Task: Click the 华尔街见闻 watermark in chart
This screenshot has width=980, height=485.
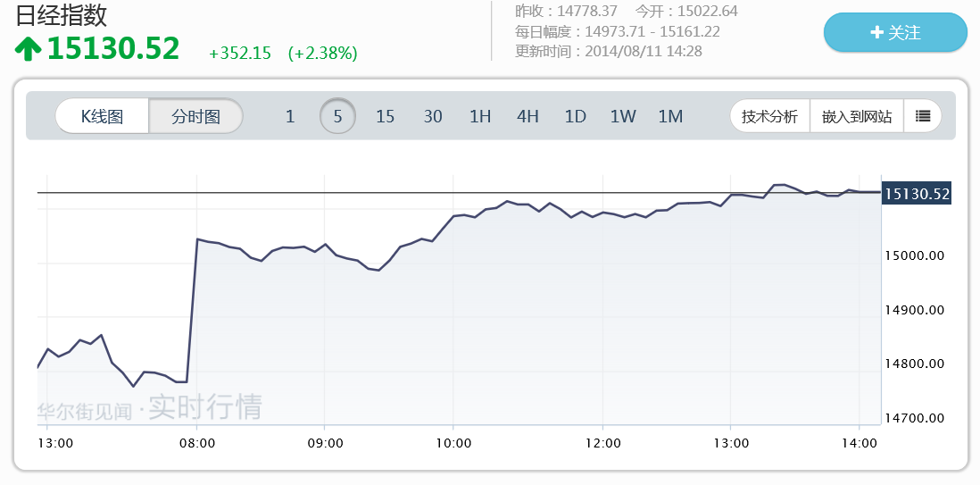Action: pyautogui.click(x=85, y=411)
